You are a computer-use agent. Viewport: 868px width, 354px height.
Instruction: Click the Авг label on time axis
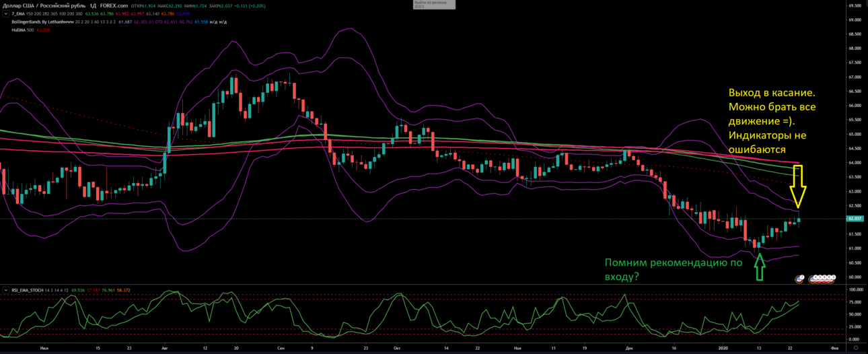point(166,348)
